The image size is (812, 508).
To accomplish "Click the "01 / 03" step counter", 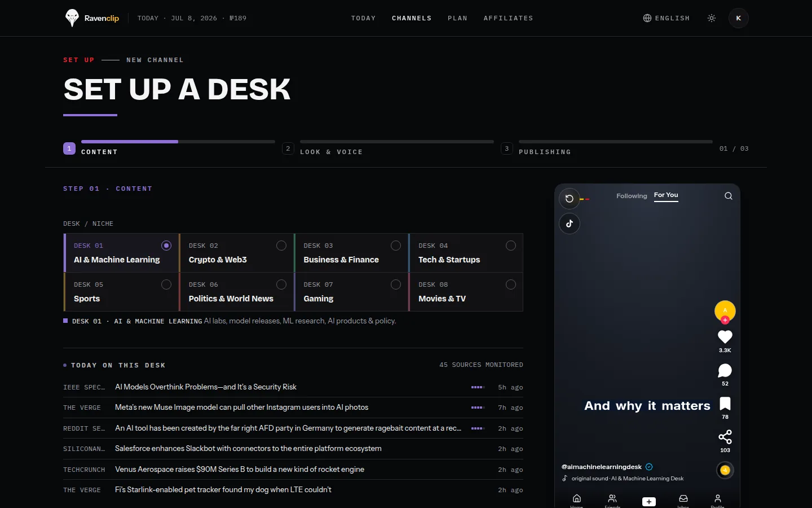I will [734, 148].
